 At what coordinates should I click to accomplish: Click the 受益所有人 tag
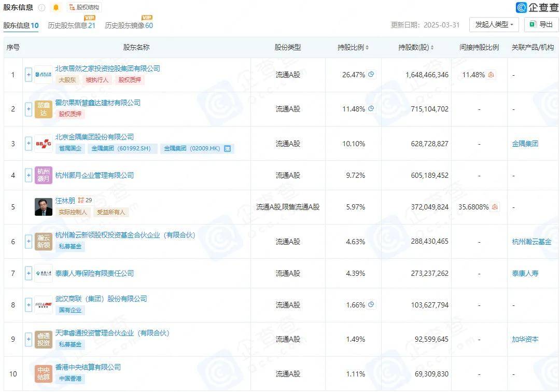111,213
